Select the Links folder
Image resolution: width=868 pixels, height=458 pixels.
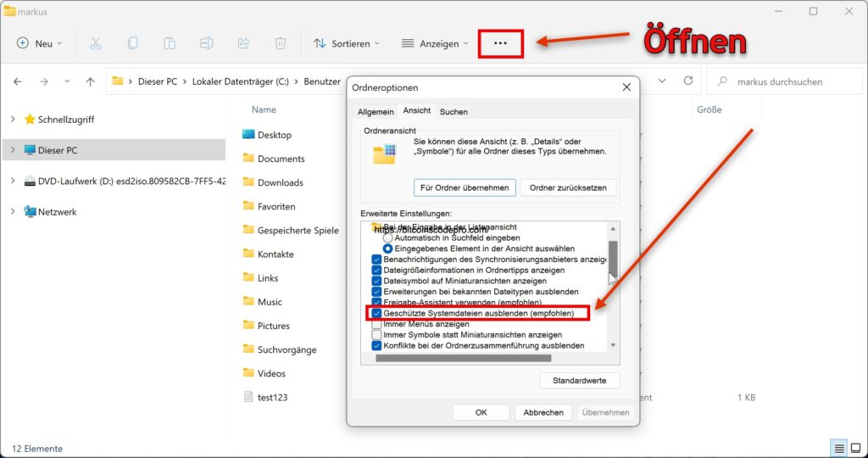coord(261,278)
